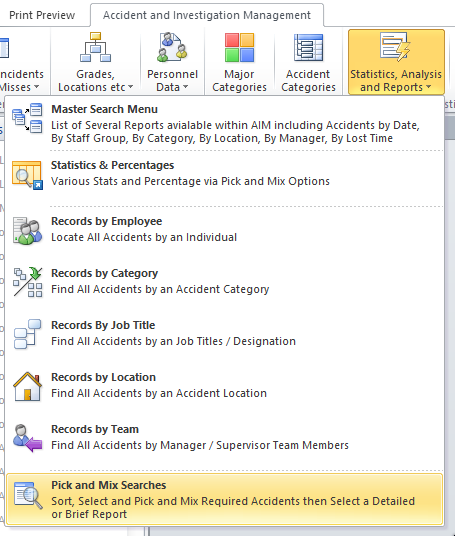This screenshot has height=536, width=455.
Task: Expand the Grades, Locations etc dropdown
Action: (x=95, y=62)
